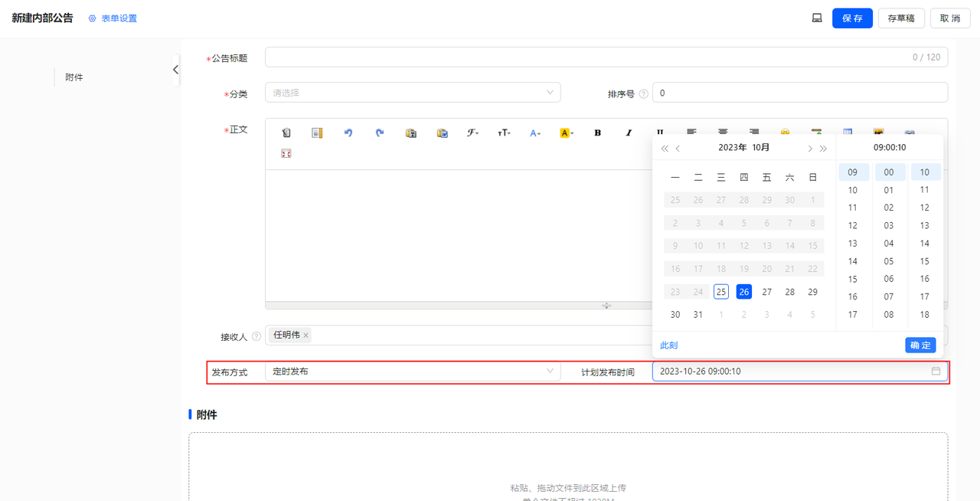Click help icon next to 接收人
980x501 pixels.
(x=256, y=336)
